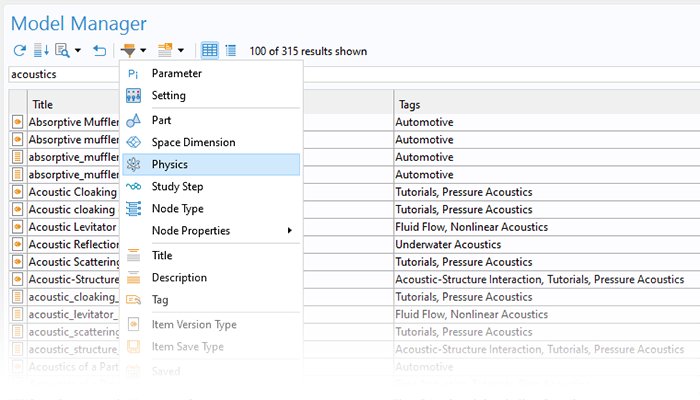Click the Refresh icon in toolbar
The height and width of the screenshot is (400, 700).
coord(19,50)
